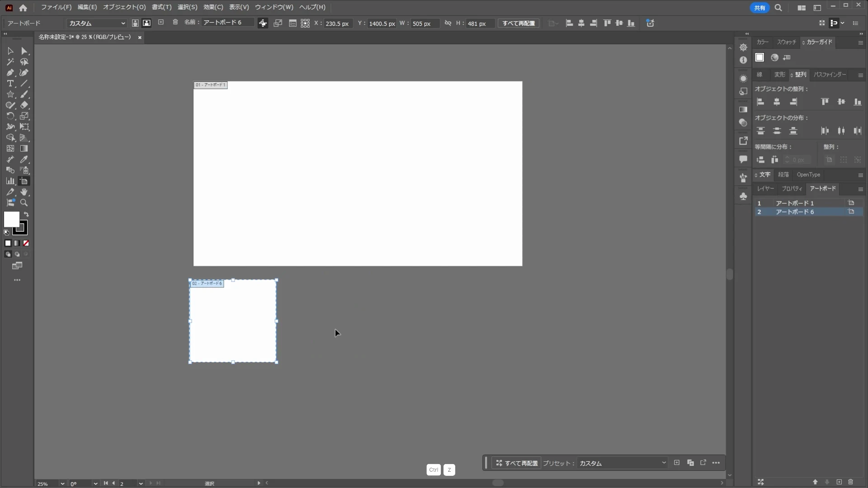868x488 pixels.
Task: Open プリセット カスタム dropdown in floating bar
Action: click(623, 463)
